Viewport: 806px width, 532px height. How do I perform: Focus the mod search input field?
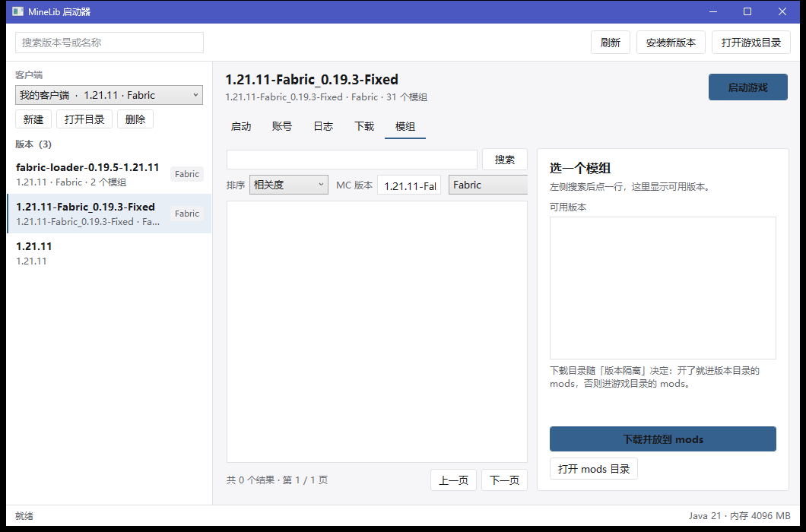[352, 160]
